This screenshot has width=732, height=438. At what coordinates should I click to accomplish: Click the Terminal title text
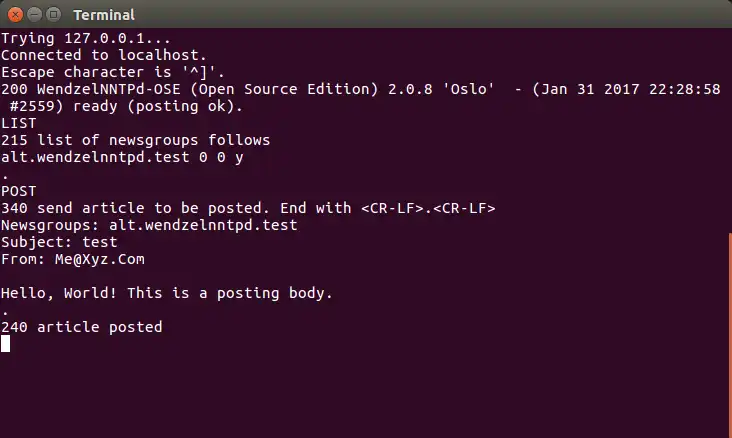104,15
